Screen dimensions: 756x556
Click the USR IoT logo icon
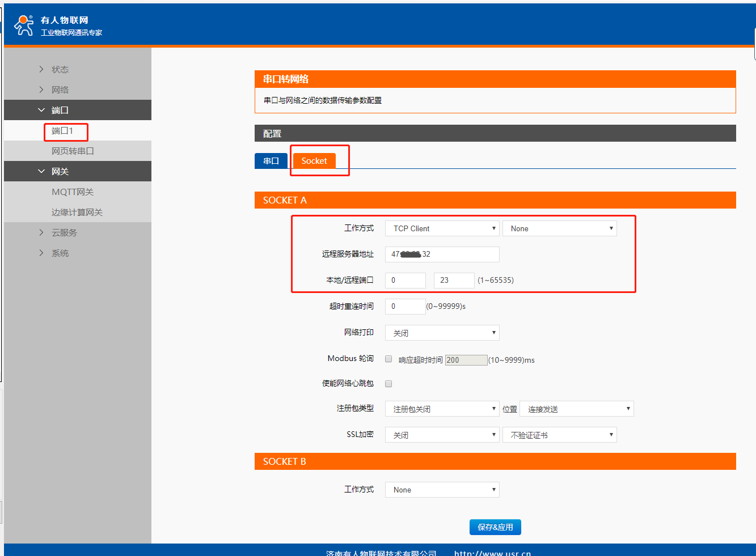coord(24,26)
